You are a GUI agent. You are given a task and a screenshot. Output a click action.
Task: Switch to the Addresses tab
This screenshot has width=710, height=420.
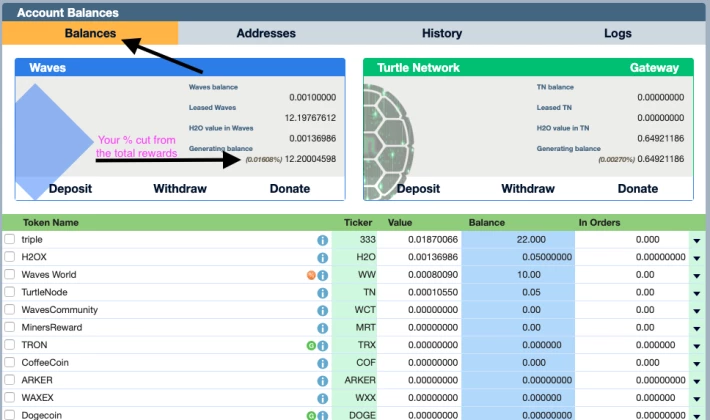click(x=266, y=33)
